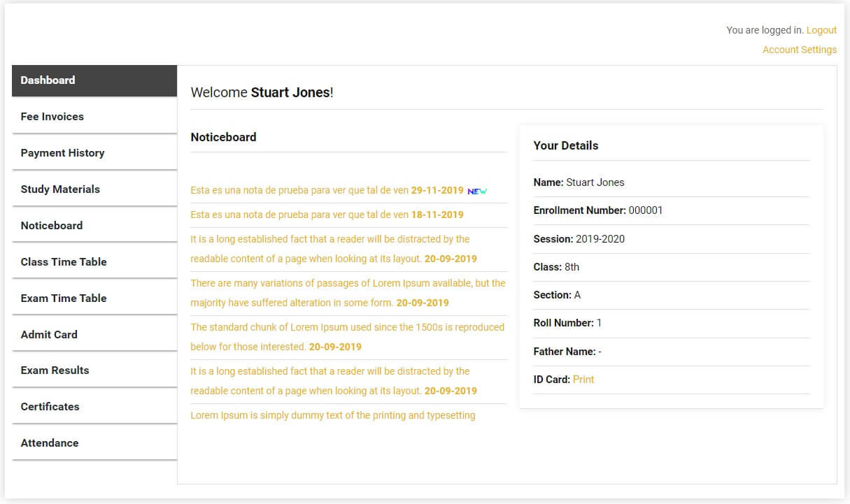
Task: View Attendance in sidebar
Action: coord(94,443)
